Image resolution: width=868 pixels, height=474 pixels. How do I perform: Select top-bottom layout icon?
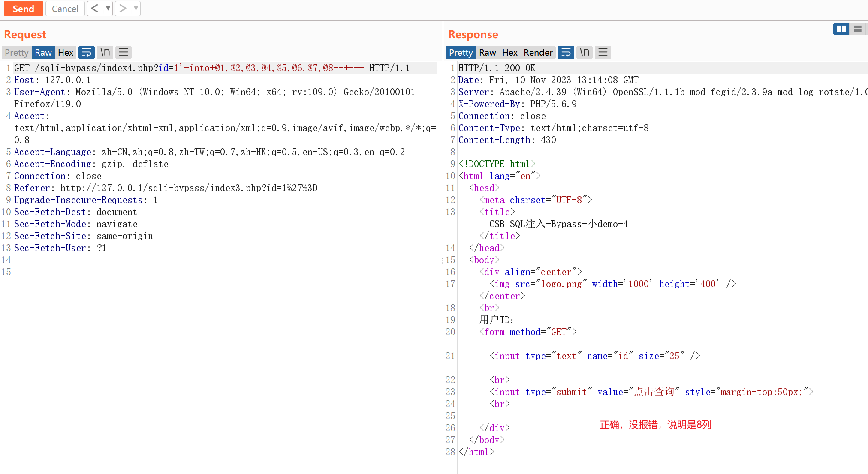click(x=858, y=29)
